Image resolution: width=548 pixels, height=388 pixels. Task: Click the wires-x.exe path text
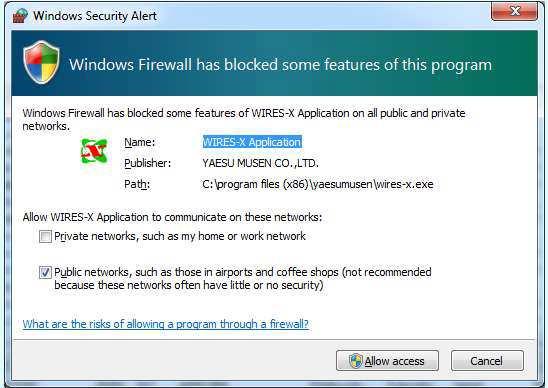pyautogui.click(x=318, y=184)
